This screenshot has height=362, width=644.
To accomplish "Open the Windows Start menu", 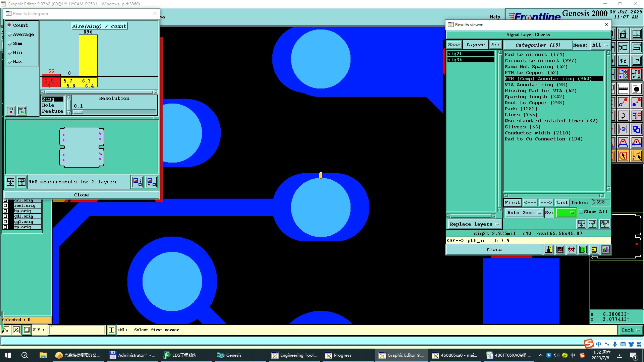I will point(8,355).
